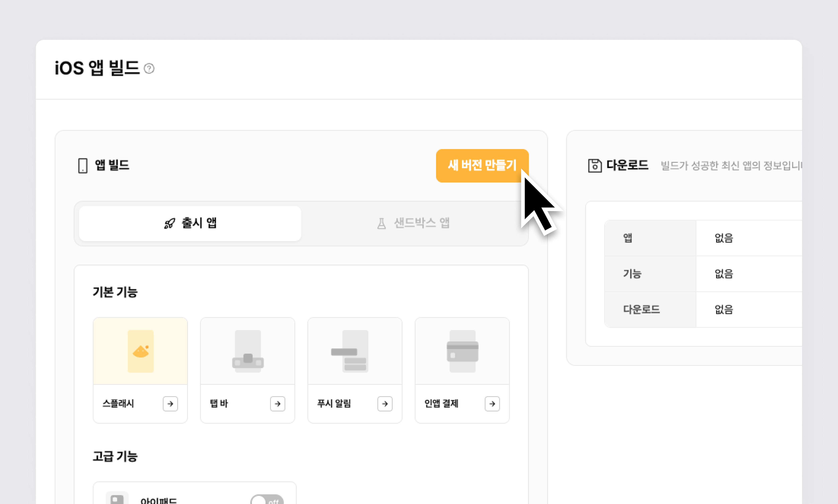
Task: Select the 인앱 결제 credit card thumbnail
Action: tap(462, 351)
